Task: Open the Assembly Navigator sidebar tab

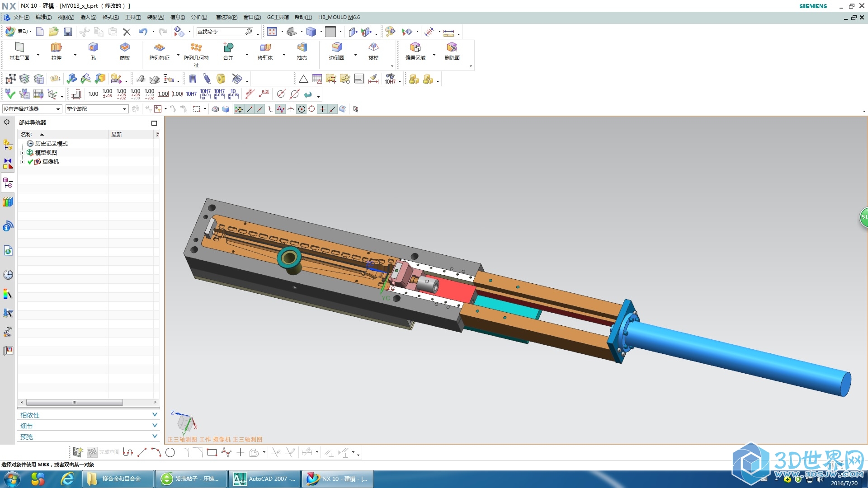Action: 8,145
